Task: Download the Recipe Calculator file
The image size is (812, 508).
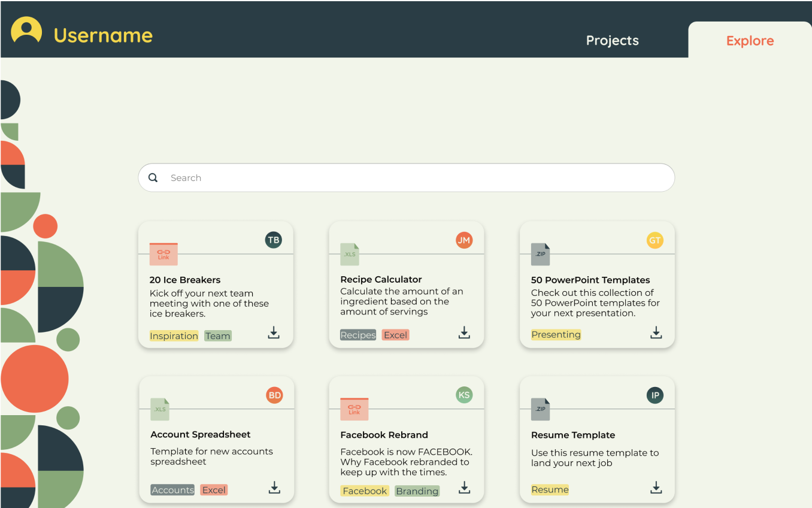Action: 464,332
